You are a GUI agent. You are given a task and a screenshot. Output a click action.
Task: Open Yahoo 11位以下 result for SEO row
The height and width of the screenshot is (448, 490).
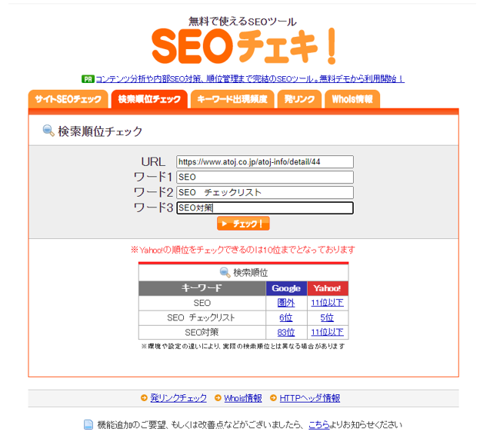click(327, 303)
